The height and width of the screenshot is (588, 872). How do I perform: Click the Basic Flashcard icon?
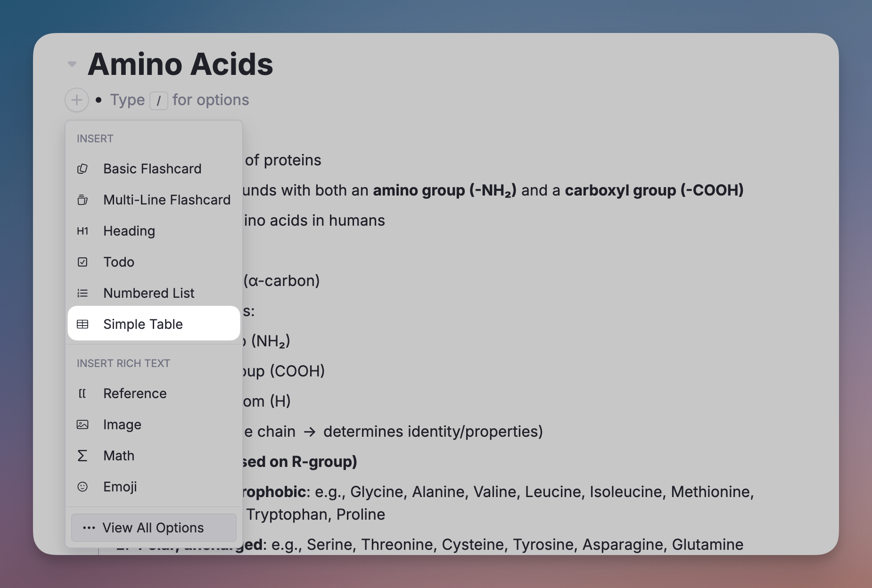[82, 169]
